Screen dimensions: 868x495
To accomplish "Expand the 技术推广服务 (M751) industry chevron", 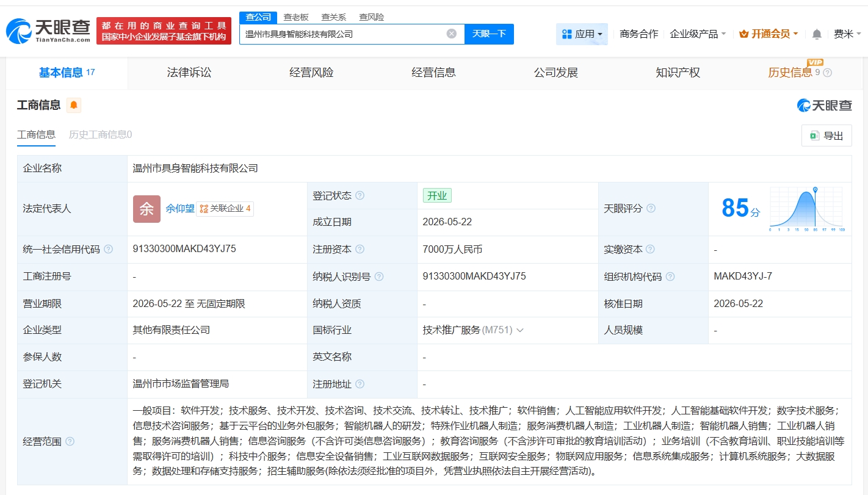I will [x=520, y=330].
